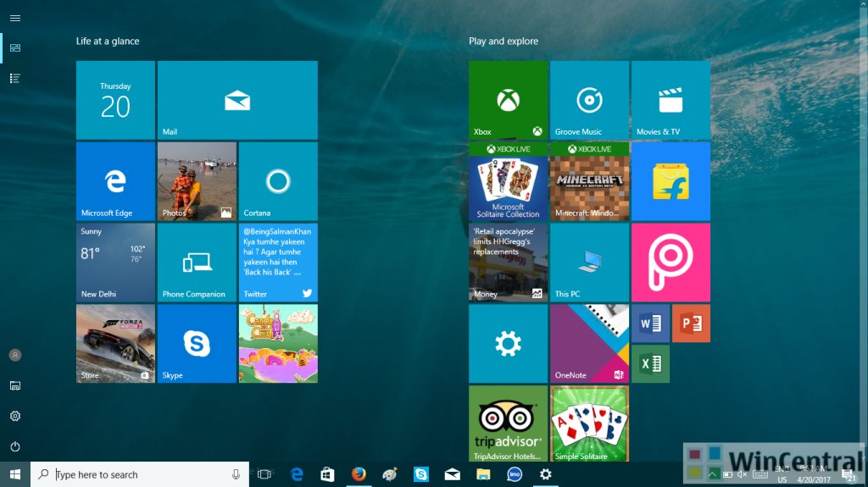This screenshot has height=487, width=868.
Task: Open the Phone Companion tile
Action: click(x=197, y=263)
